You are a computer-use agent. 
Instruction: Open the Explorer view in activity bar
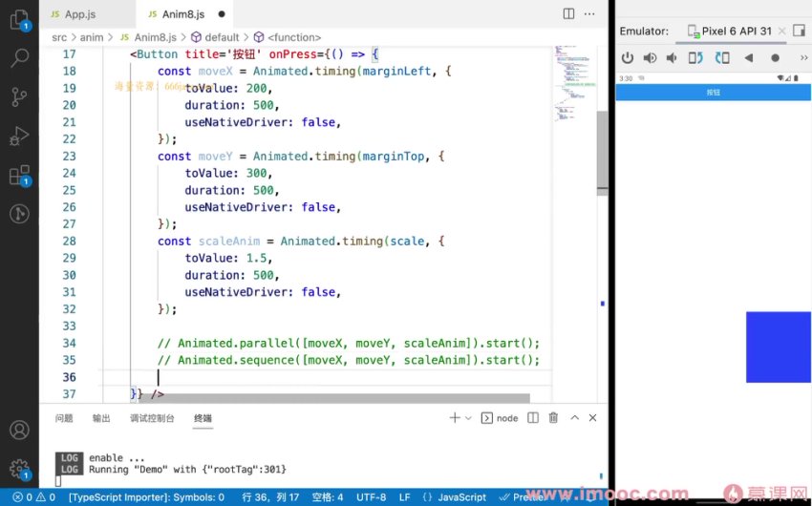19,19
